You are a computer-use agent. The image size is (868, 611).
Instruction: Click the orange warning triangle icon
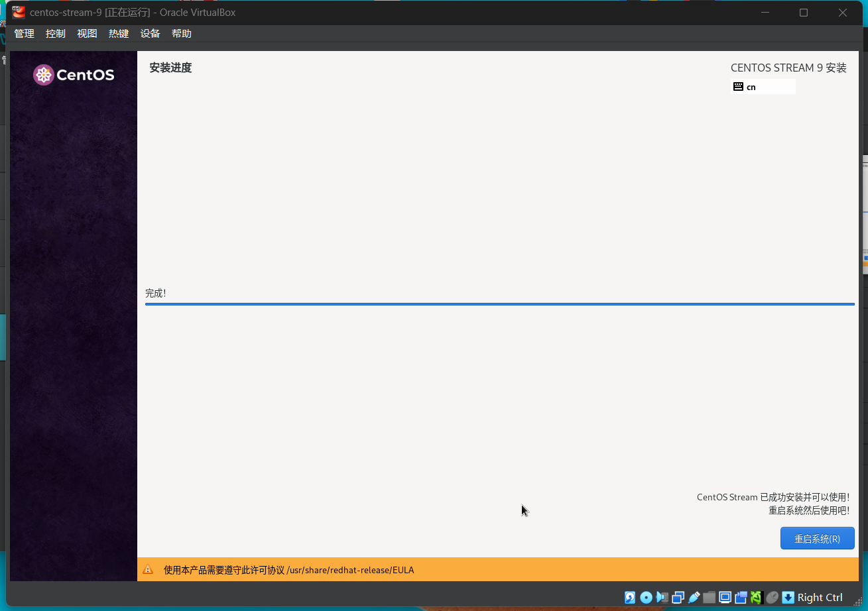click(148, 569)
